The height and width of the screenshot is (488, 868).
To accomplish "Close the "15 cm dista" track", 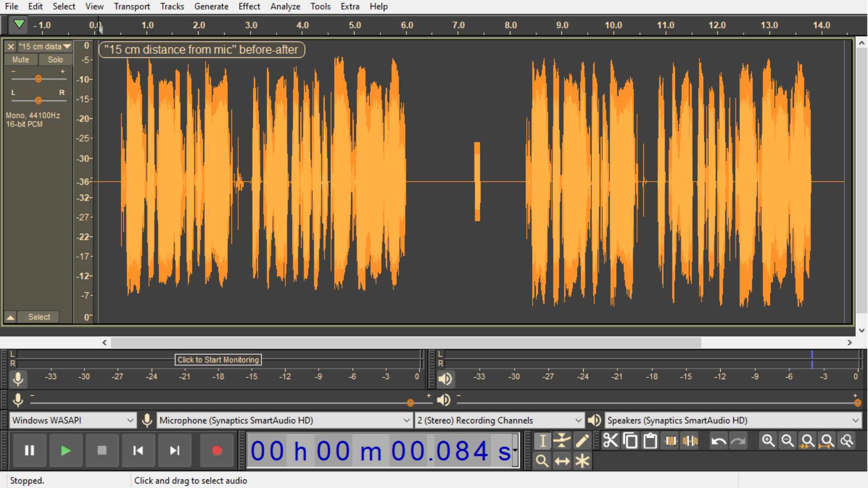I will (11, 47).
